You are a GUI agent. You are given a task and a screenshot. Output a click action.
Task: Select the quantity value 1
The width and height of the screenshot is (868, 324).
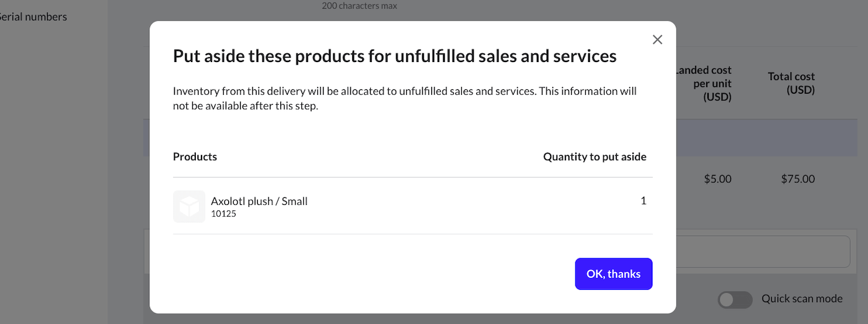644,201
